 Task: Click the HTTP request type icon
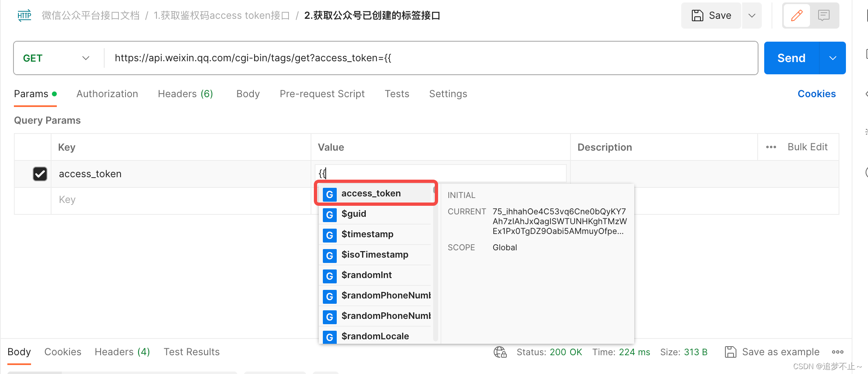click(x=24, y=16)
